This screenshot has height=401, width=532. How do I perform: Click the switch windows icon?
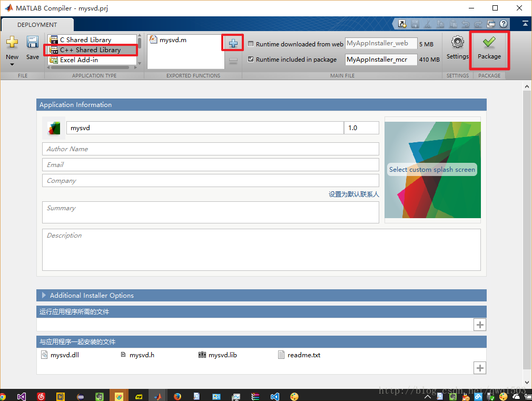click(x=490, y=24)
